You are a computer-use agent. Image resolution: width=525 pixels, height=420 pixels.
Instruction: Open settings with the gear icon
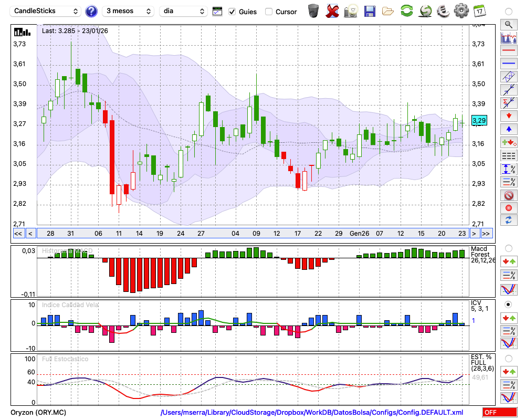[461, 11]
